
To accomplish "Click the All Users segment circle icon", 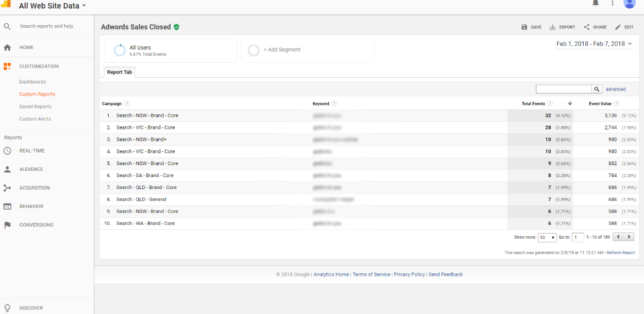I will [119, 50].
